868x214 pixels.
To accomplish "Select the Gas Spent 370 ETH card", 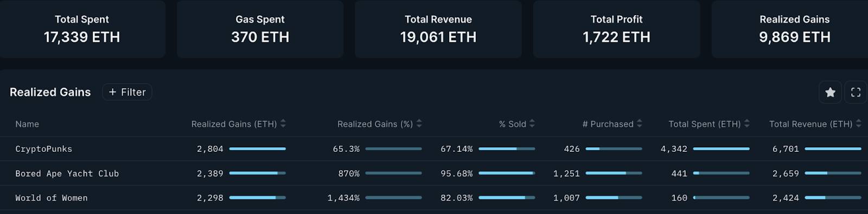I will point(260,29).
